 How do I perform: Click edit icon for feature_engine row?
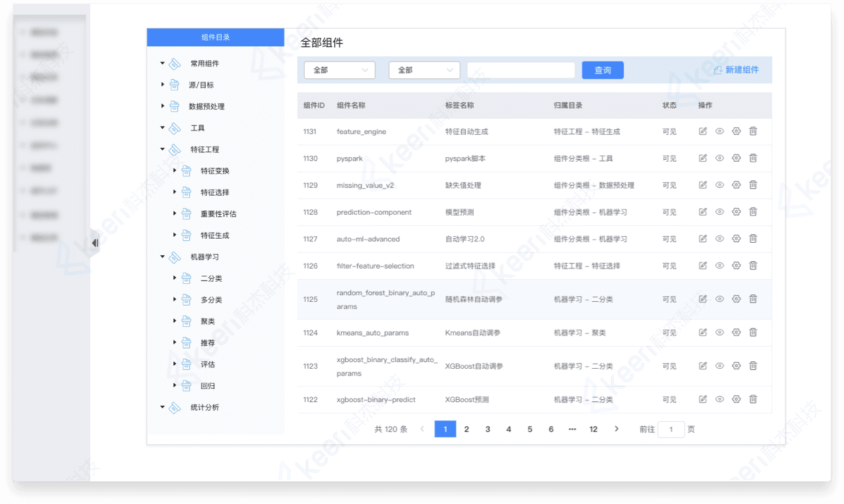click(703, 131)
